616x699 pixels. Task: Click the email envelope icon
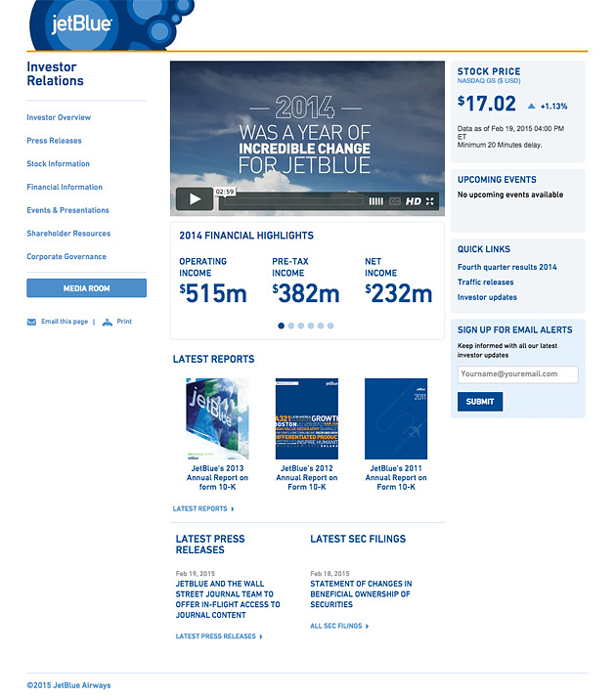[x=31, y=322]
